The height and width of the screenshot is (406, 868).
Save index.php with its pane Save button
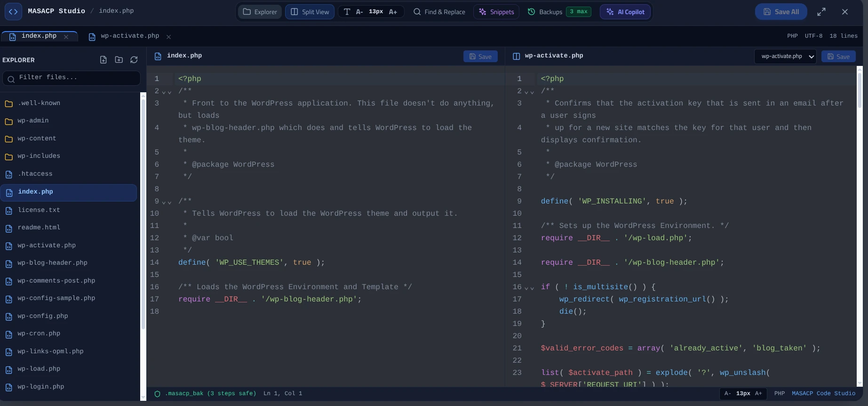[x=480, y=57]
